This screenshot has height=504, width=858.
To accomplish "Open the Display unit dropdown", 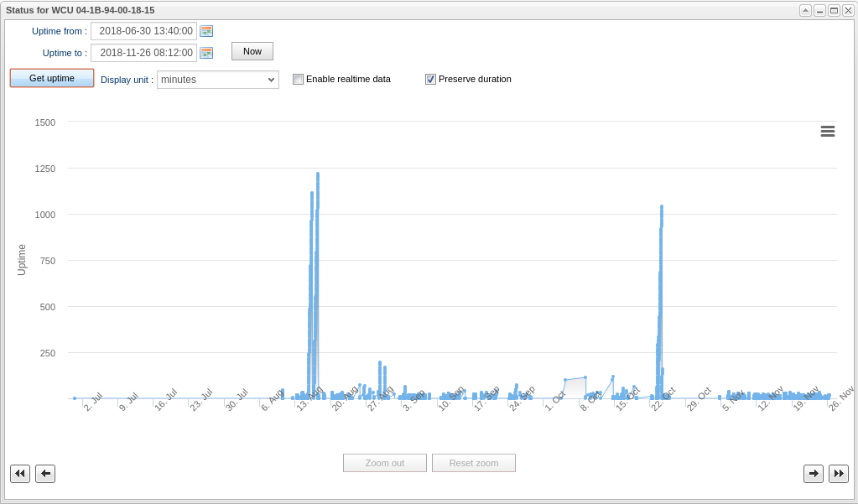I will [x=218, y=80].
